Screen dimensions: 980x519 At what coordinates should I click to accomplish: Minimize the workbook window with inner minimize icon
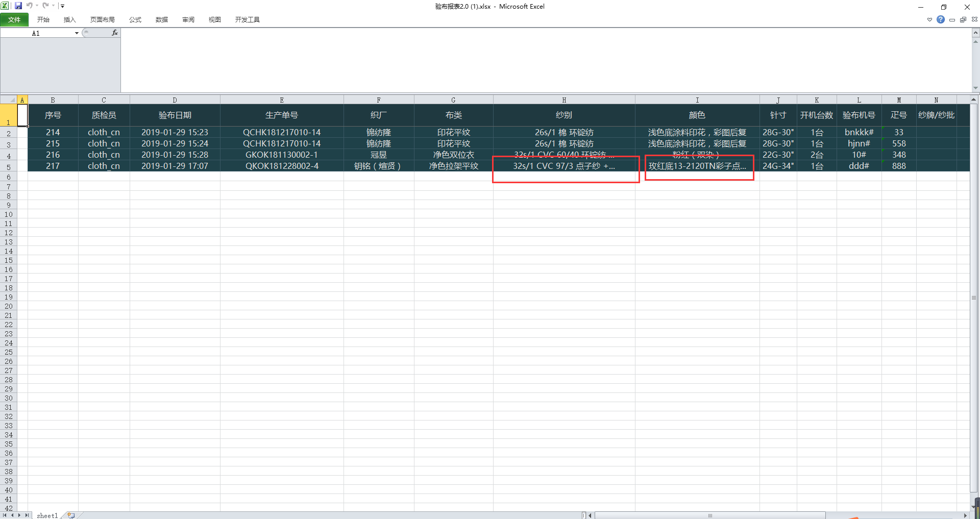click(x=952, y=19)
